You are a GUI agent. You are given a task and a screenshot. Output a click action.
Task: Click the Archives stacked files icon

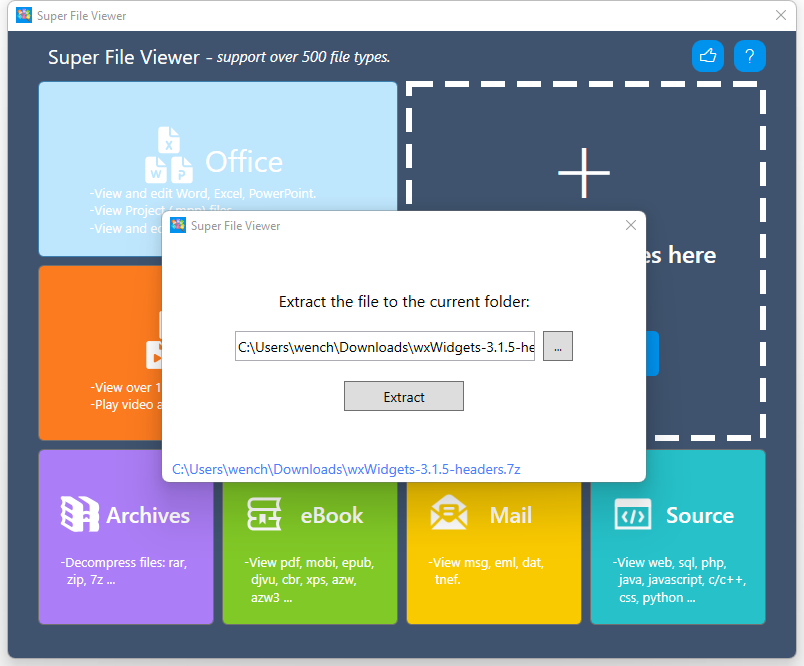click(79, 515)
